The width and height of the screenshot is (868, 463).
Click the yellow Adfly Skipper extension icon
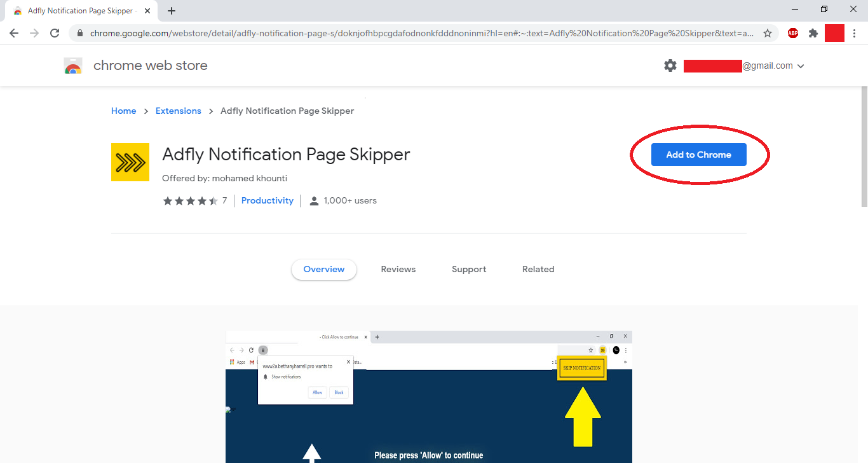point(130,162)
